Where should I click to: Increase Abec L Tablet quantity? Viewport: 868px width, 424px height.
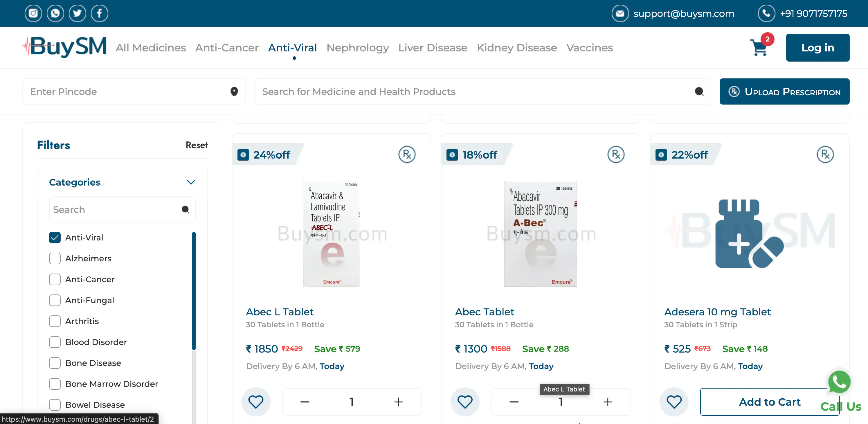click(398, 401)
